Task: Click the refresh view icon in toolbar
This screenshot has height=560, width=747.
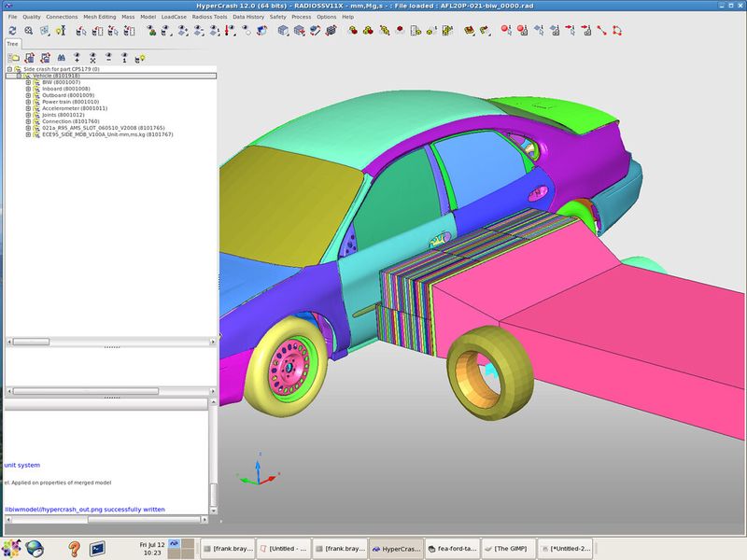Action: tap(11, 30)
